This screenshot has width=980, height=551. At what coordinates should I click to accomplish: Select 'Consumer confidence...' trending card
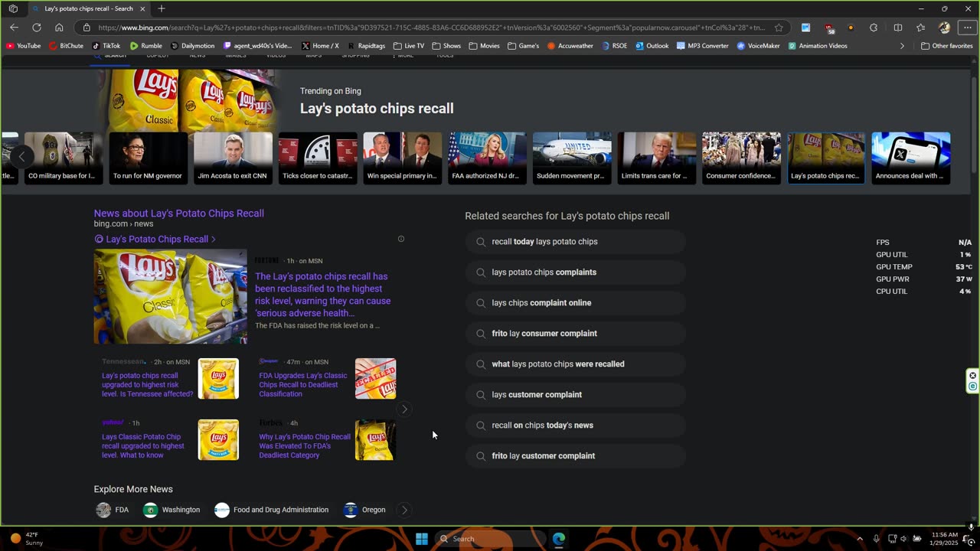point(741,158)
